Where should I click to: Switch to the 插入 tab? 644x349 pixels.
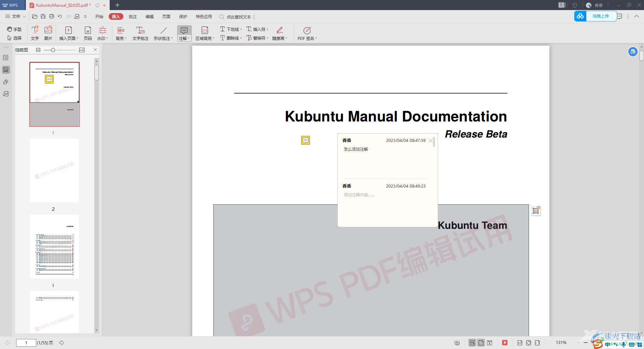click(x=116, y=16)
